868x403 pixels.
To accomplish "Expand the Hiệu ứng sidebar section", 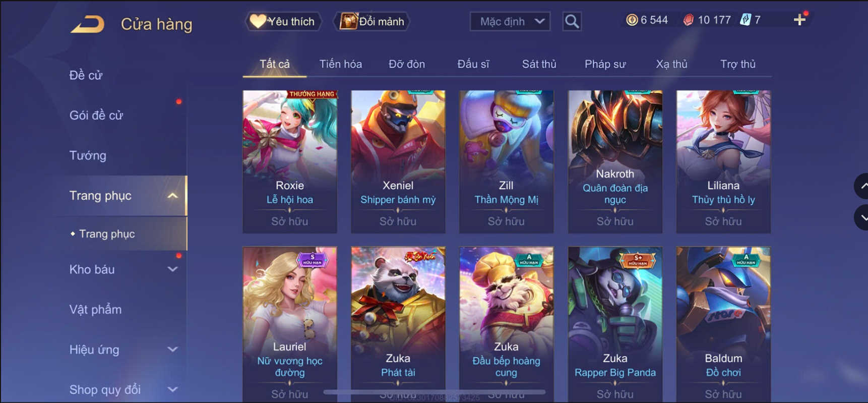I will click(x=172, y=350).
